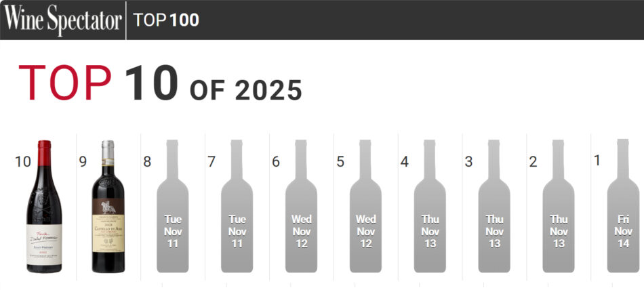Viewport: 644px width, 290px height.
Task: Click the rank number 1 label
Action: [597, 161]
